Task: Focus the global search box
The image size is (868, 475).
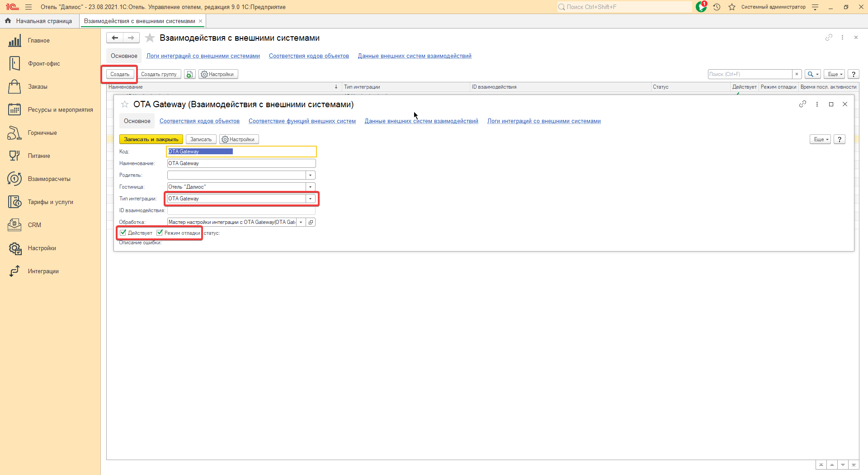Action: click(x=624, y=7)
